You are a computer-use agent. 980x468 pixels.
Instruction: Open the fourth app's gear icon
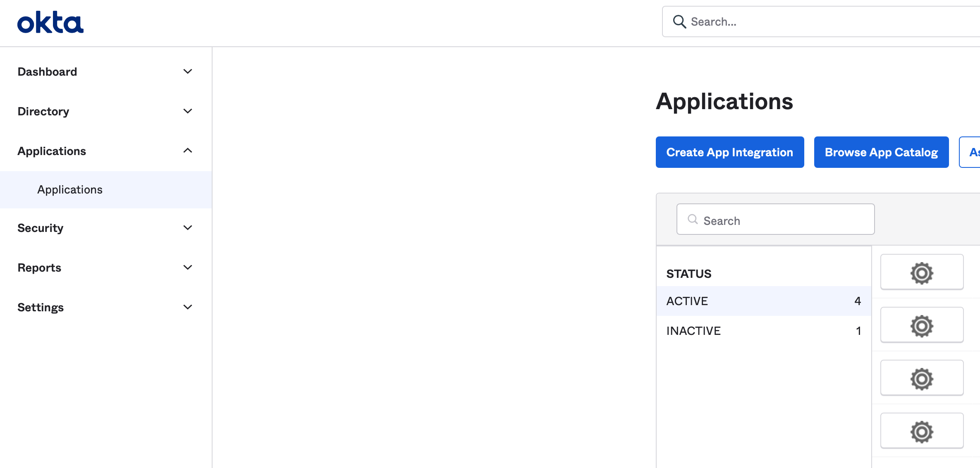pos(922,431)
